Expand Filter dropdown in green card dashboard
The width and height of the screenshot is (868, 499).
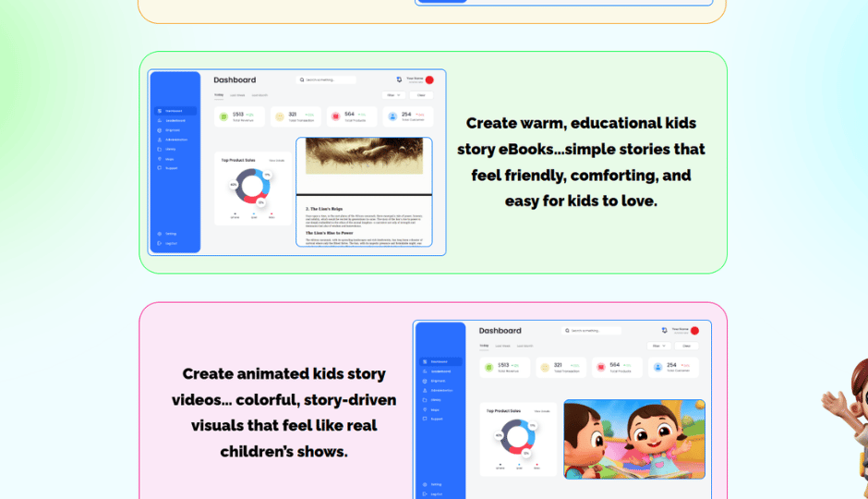[393, 95]
